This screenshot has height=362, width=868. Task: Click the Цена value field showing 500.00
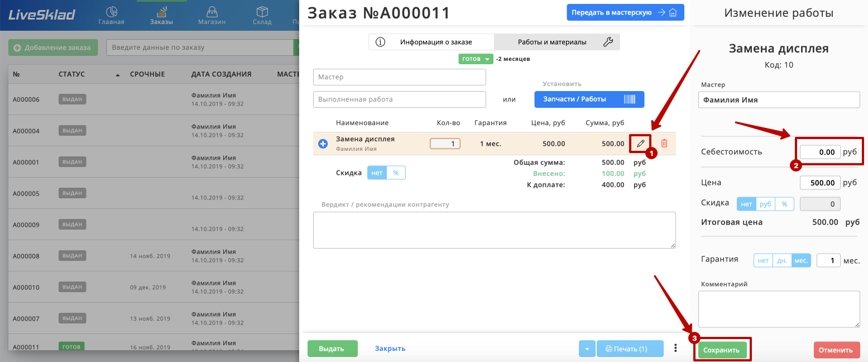(820, 183)
